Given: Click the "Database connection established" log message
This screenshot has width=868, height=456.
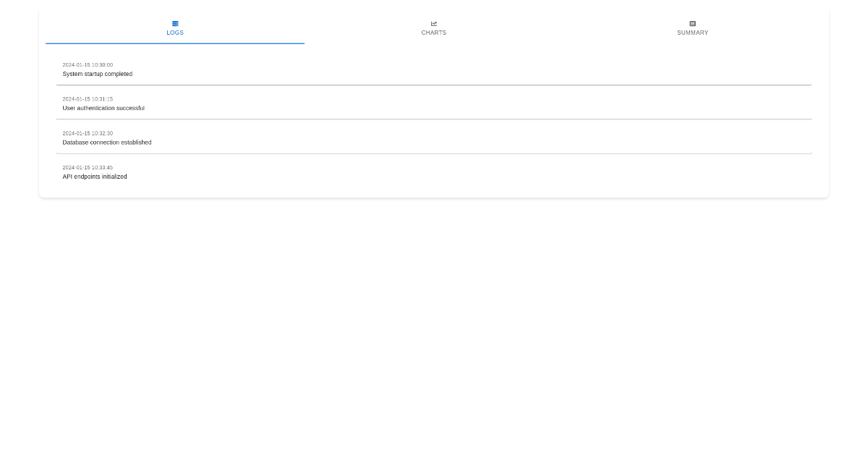Looking at the screenshot, I should (107, 143).
